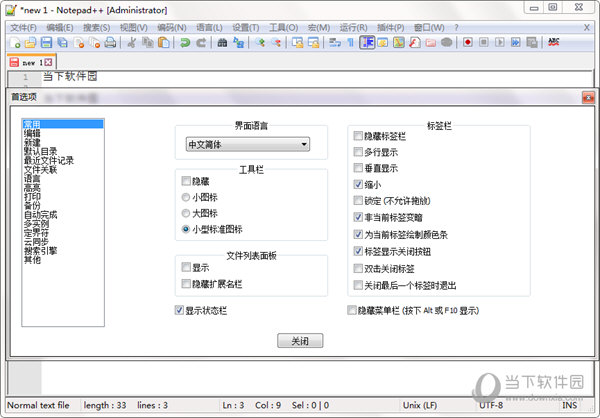The image size is (600, 418).
Task: Toggle synchronized horizontal scrolling icon
Action: coord(313,42)
